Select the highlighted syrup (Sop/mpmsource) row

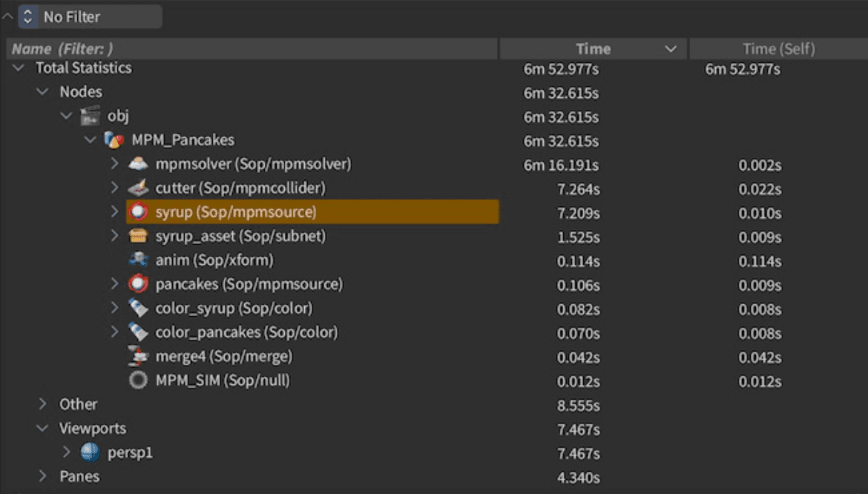point(312,212)
